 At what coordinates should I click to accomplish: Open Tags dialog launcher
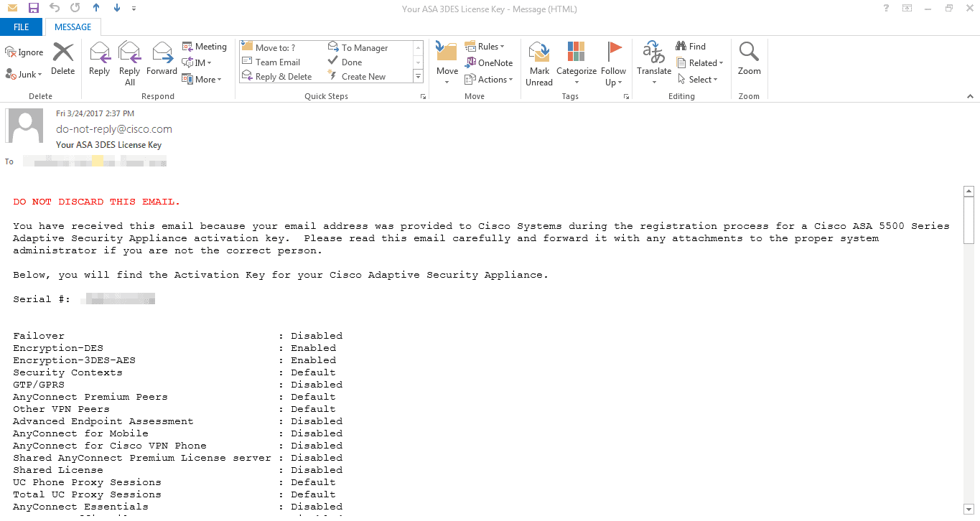click(627, 96)
